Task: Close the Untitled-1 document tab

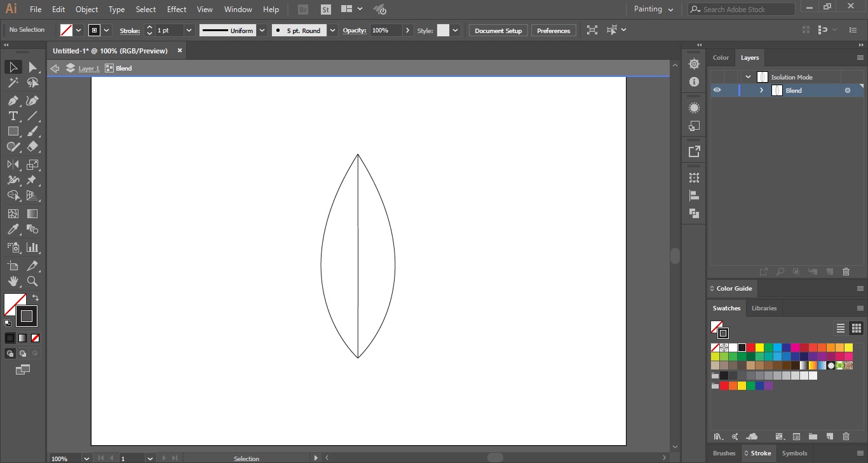Action: pos(180,50)
